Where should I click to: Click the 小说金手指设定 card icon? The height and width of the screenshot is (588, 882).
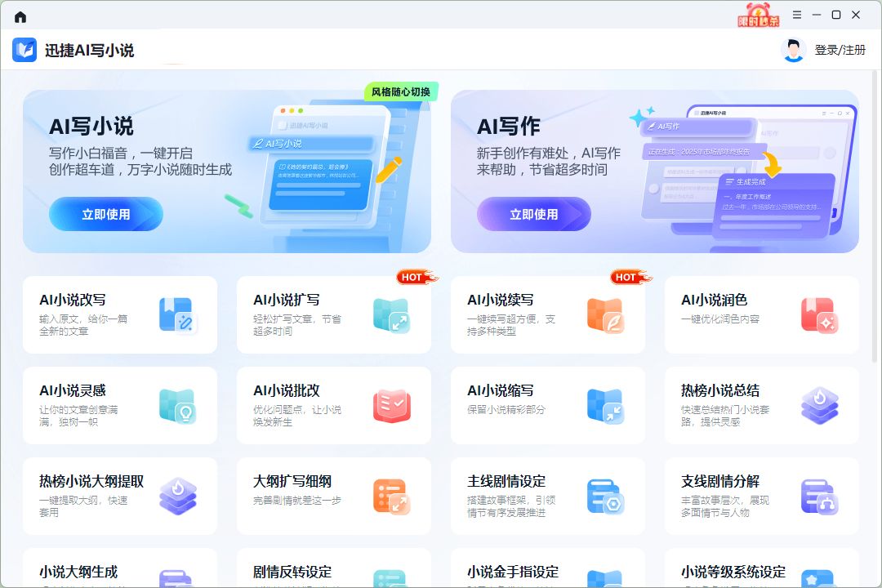coord(605,578)
